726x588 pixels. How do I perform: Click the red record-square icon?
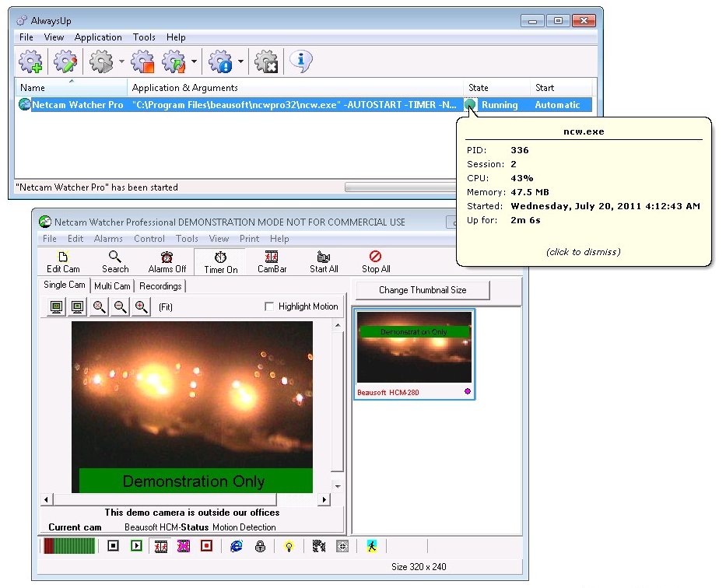206,546
